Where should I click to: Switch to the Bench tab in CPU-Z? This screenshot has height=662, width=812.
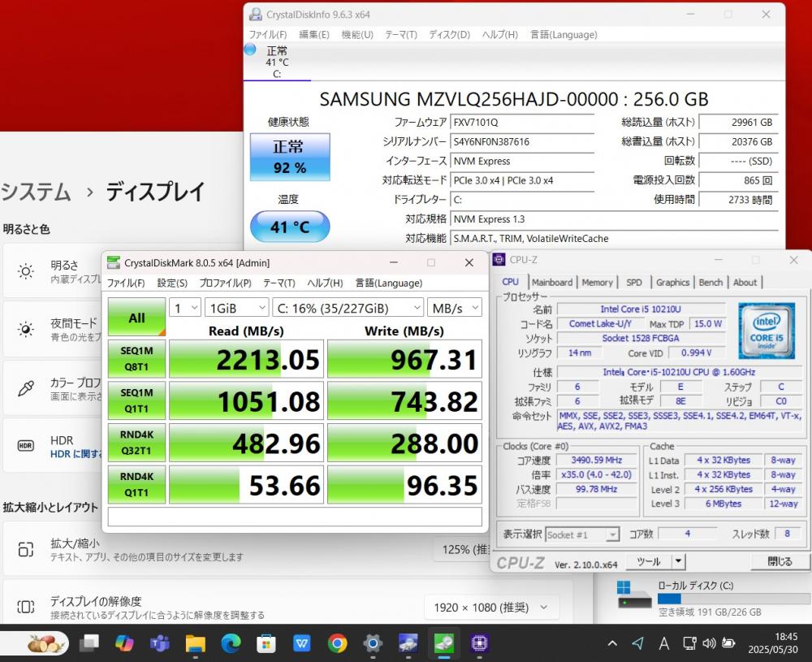(710, 283)
